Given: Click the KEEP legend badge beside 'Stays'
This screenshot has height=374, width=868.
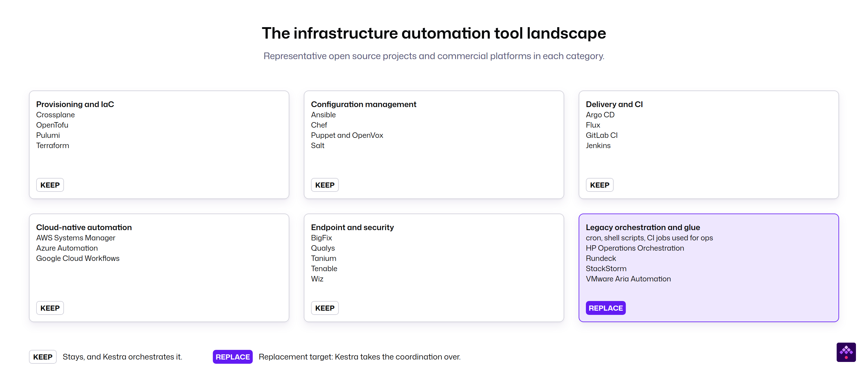Looking at the screenshot, I should pyautogui.click(x=43, y=357).
